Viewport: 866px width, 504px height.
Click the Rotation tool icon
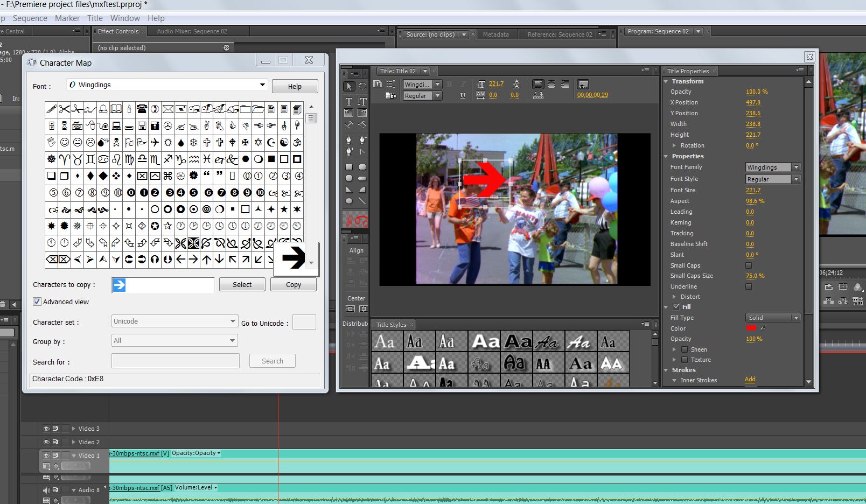[362, 86]
